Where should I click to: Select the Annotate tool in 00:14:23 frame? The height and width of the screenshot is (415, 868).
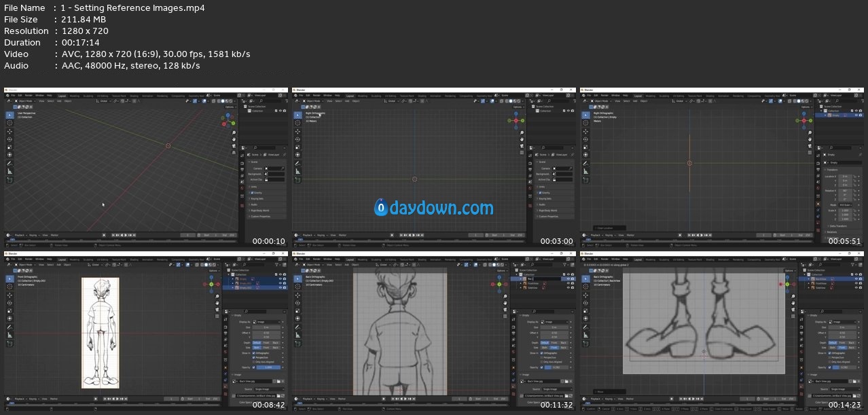click(x=585, y=327)
